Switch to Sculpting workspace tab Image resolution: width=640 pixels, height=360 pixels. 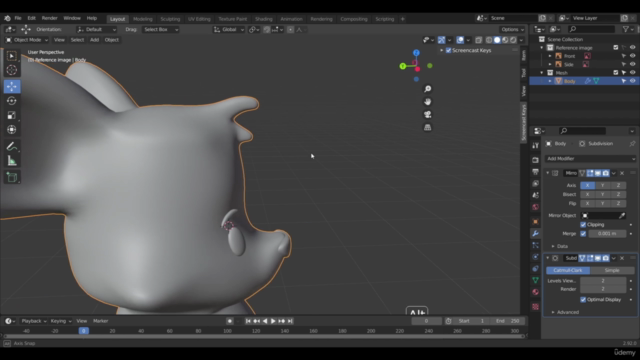coord(170,19)
